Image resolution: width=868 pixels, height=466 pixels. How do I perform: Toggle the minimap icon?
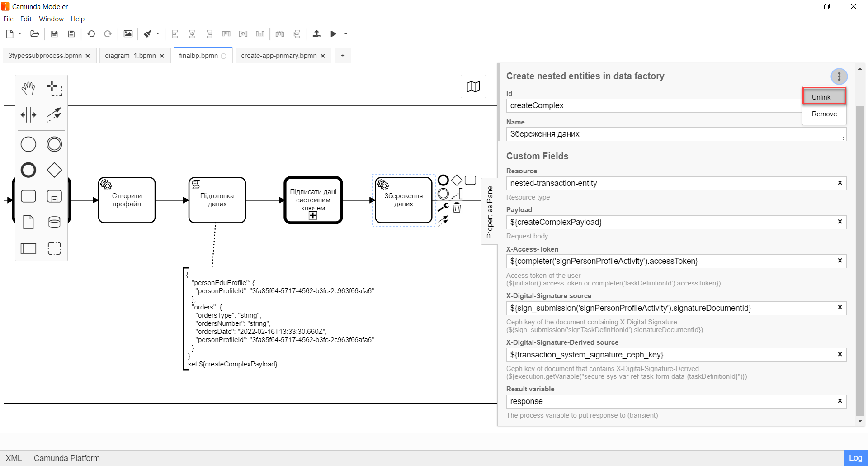click(x=473, y=86)
